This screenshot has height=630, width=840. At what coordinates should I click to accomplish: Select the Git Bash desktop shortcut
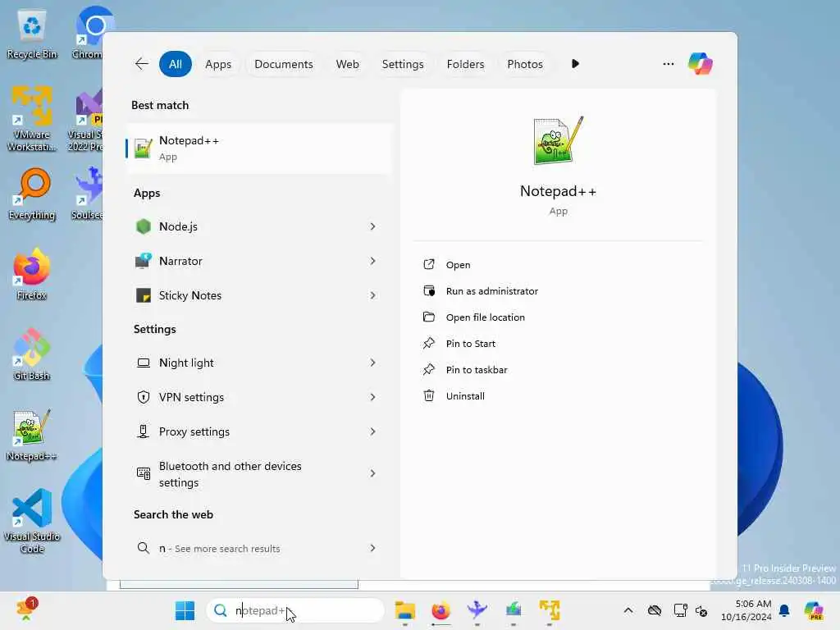[x=32, y=354]
